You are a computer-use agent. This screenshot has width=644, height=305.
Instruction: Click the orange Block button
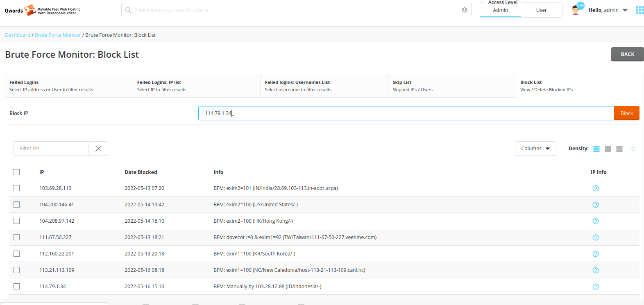[x=627, y=113]
